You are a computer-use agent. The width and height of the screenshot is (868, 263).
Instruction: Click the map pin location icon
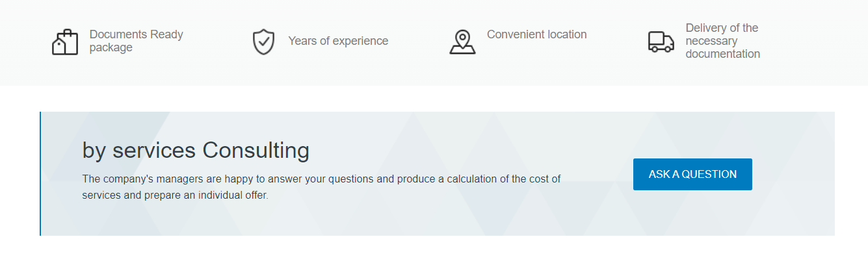462,42
